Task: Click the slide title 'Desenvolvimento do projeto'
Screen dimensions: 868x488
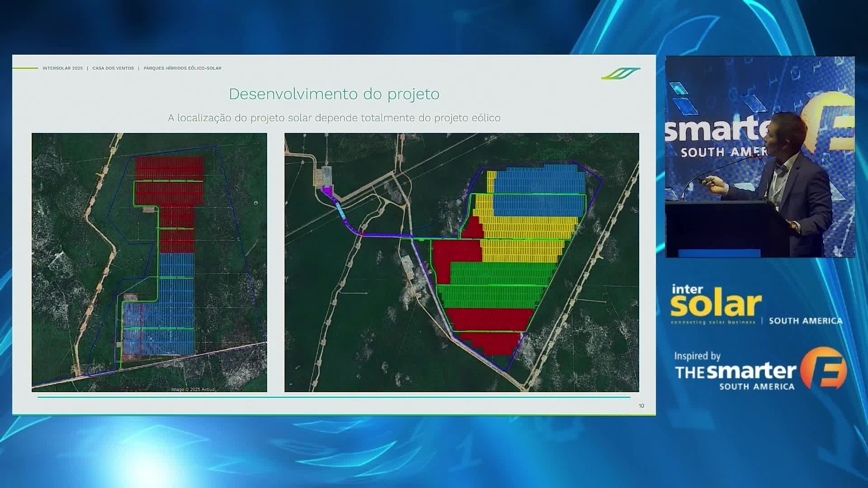Action: pos(334,94)
